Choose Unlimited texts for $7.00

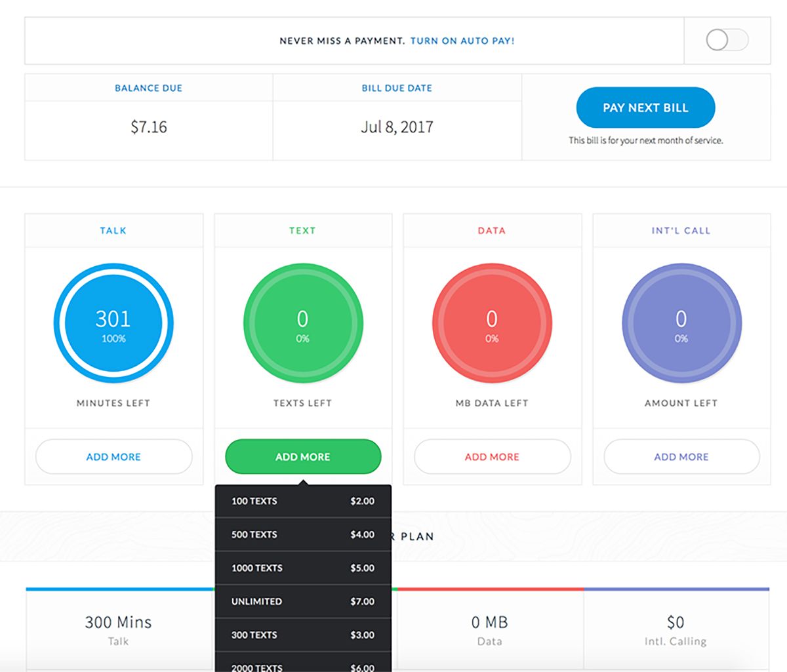coord(303,602)
